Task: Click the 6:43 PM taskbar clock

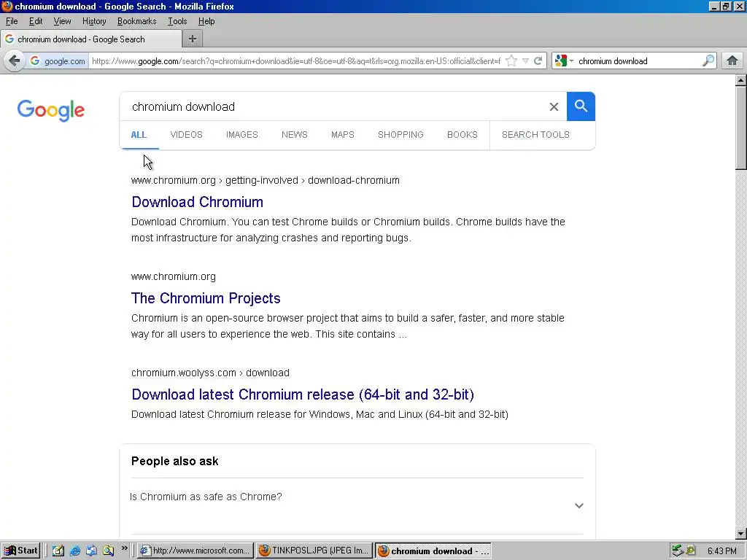Action: (721, 551)
